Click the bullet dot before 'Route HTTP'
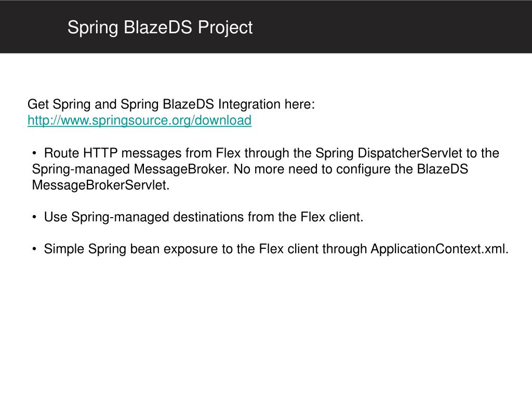 [x=34, y=153]
